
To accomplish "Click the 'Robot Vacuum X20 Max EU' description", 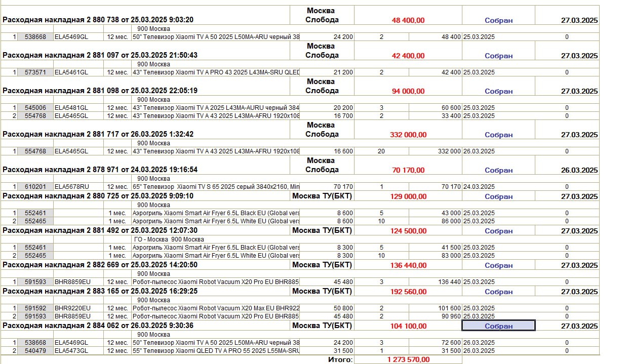I will [x=216, y=308].
